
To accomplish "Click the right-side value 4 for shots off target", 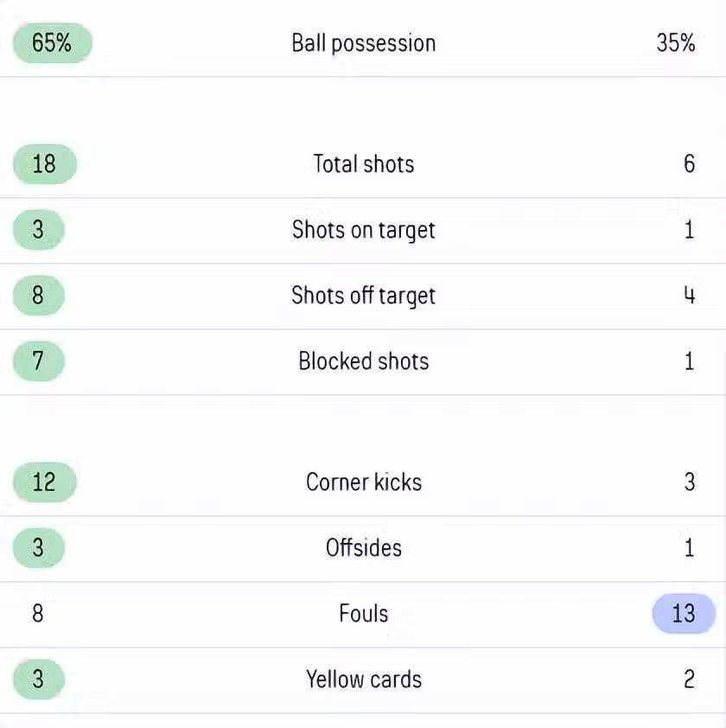I will [689, 296].
